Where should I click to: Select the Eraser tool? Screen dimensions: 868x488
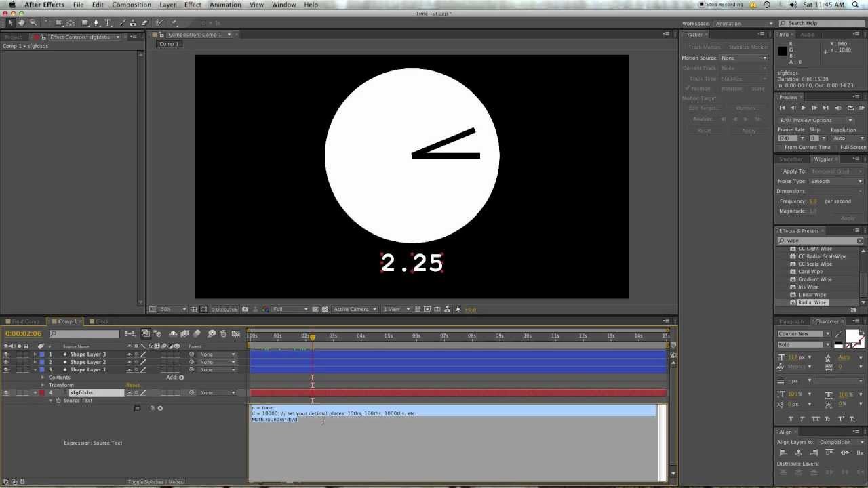(x=144, y=23)
